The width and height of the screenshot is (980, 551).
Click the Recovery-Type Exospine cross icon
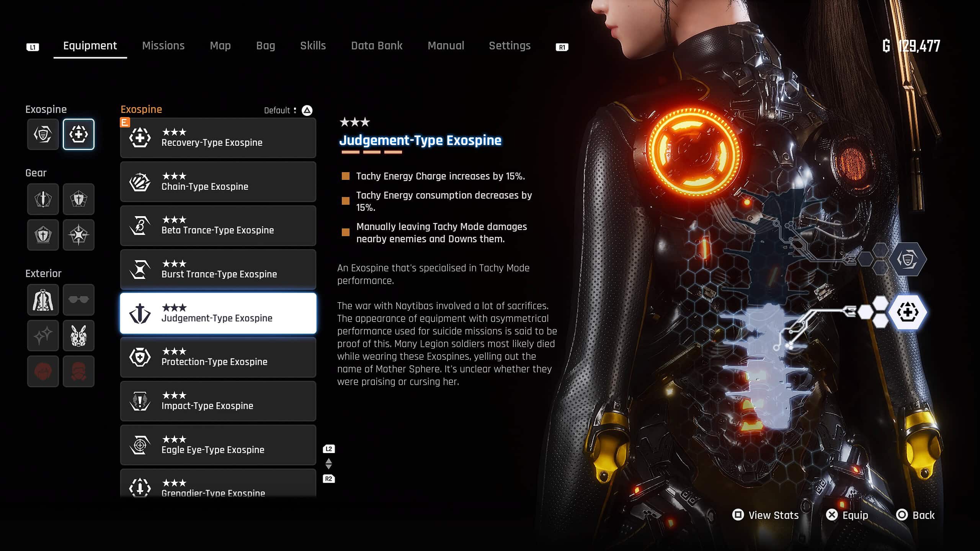pyautogui.click(x=140, y=138)
